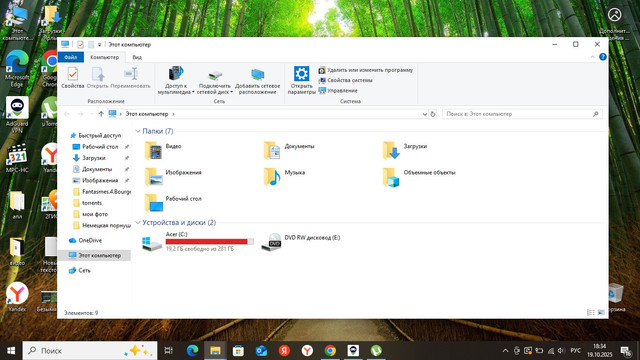Select Объемные объекты folder

(x=419, y=177)
